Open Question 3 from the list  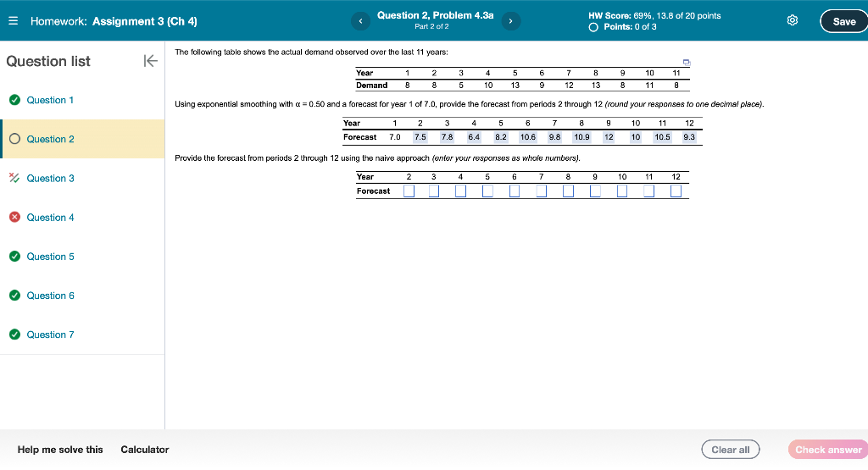50,178
